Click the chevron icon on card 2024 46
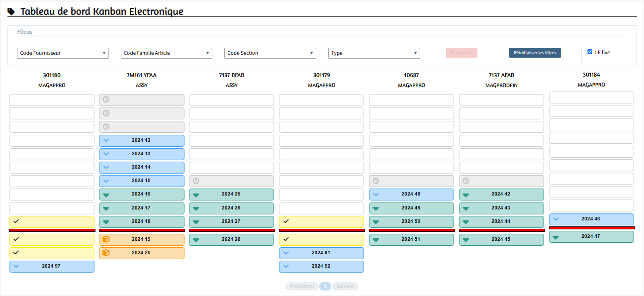Image resolution: width=644 pixels, height=296 pixels. point(556,219)
